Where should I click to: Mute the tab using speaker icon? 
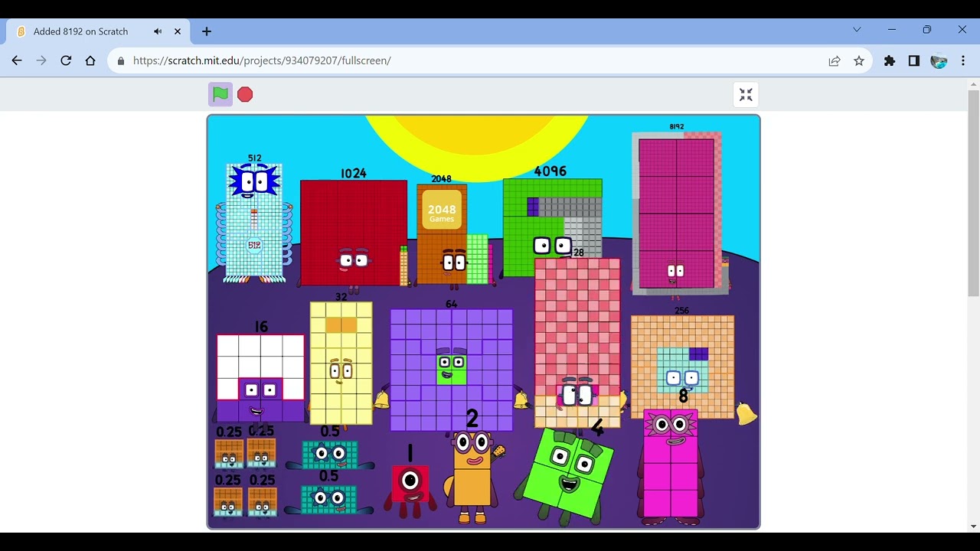coord(158,31)
